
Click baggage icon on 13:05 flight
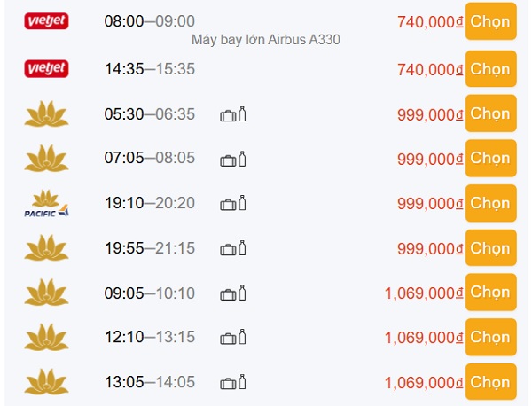[x=233, y=383]
